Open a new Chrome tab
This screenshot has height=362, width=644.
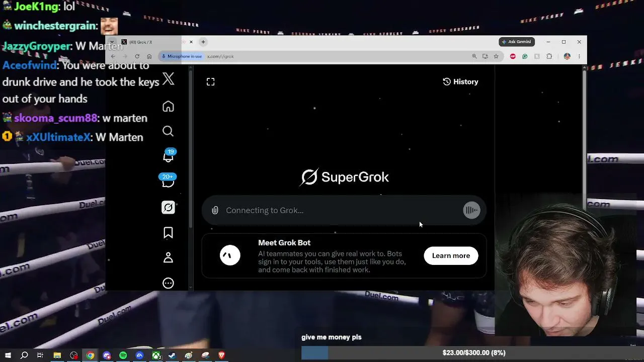[x=203, y=42]
